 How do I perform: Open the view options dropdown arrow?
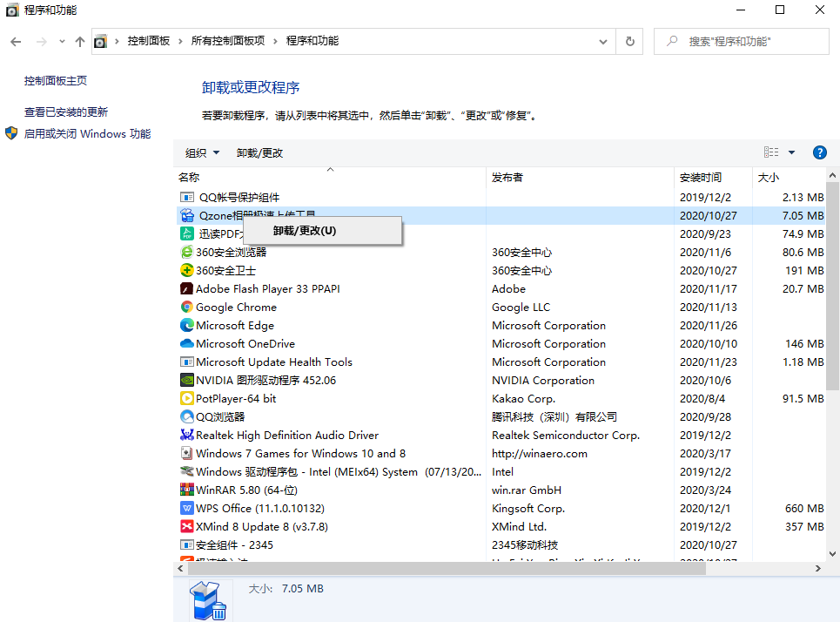tap(791, 152)
